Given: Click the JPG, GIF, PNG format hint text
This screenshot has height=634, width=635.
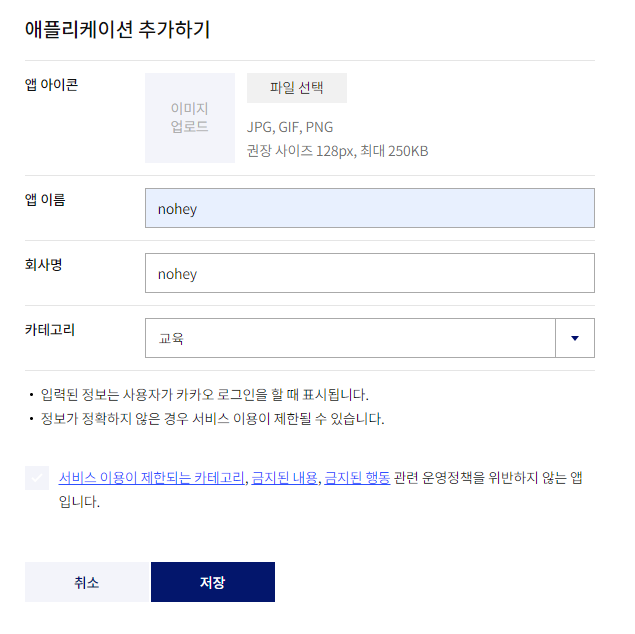Looking at the screenshot, I should pyautogui.click(x=290, y=127).
